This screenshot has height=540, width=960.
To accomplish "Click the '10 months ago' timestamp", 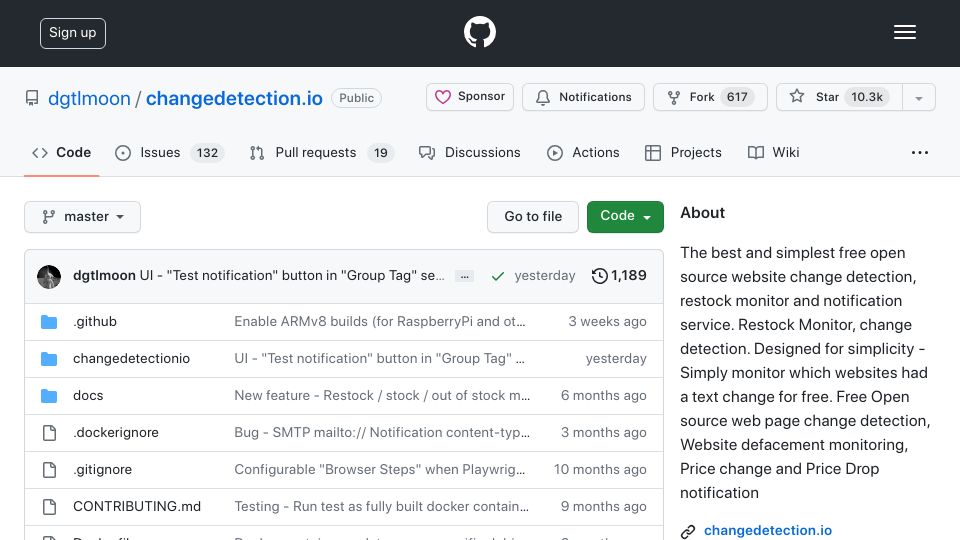I will [x=600, y=470].
